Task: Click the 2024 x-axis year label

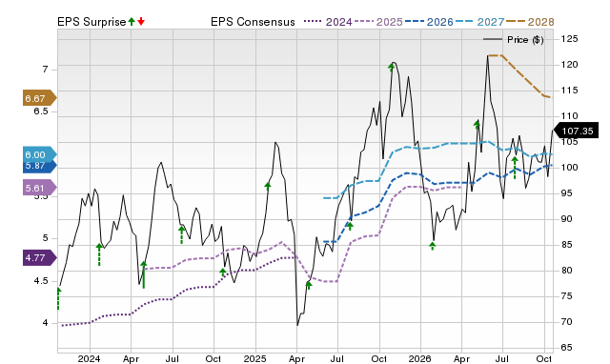Action: (x=89, y=358)
